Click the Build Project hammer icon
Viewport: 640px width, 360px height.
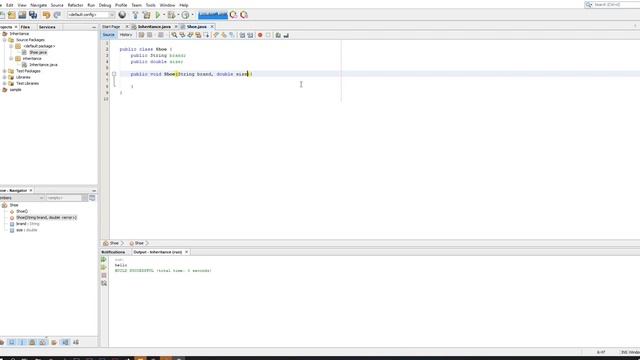(x=135, y=15)
